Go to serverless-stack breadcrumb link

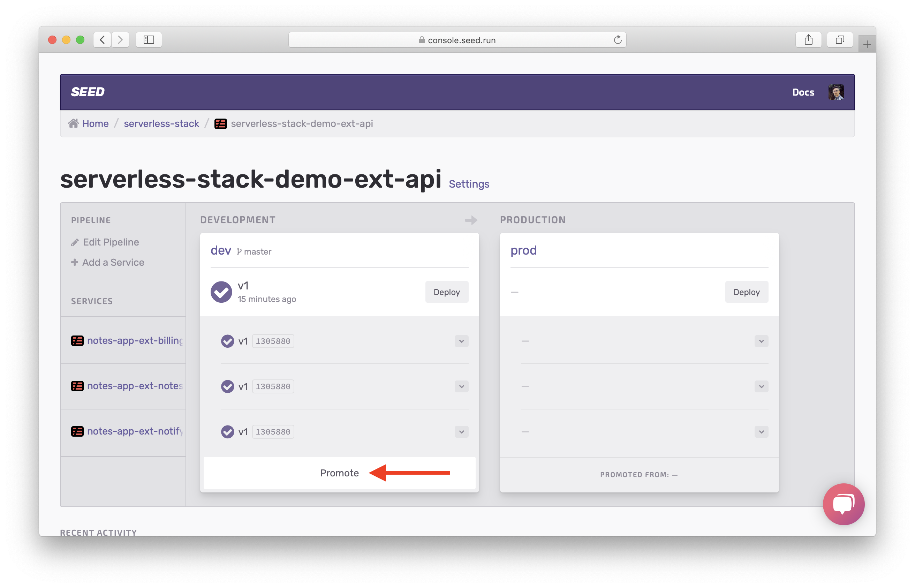coord(161,123)
